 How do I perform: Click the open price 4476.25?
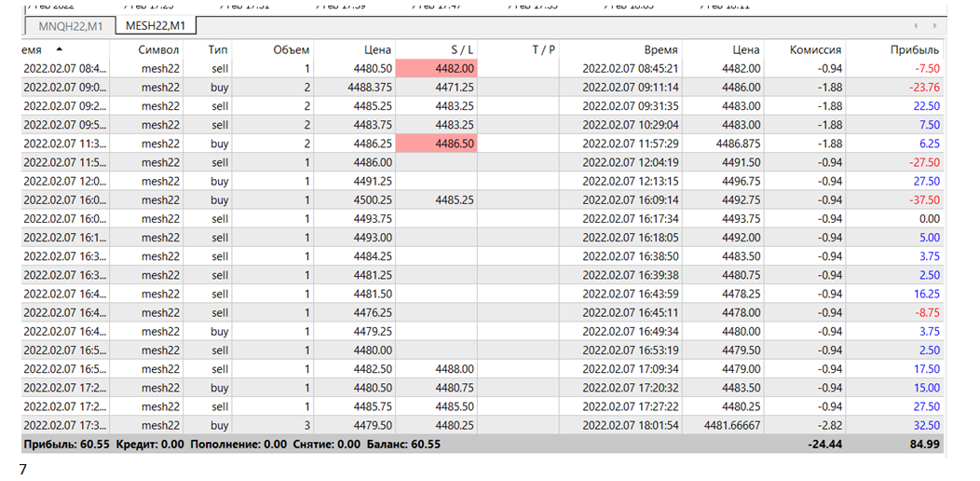373,313
